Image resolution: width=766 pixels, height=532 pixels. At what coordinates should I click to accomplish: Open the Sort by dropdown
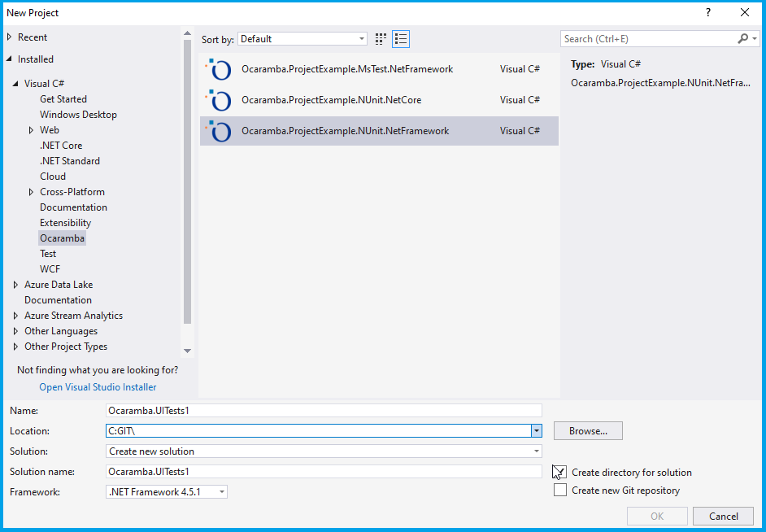tap(302, 39)
